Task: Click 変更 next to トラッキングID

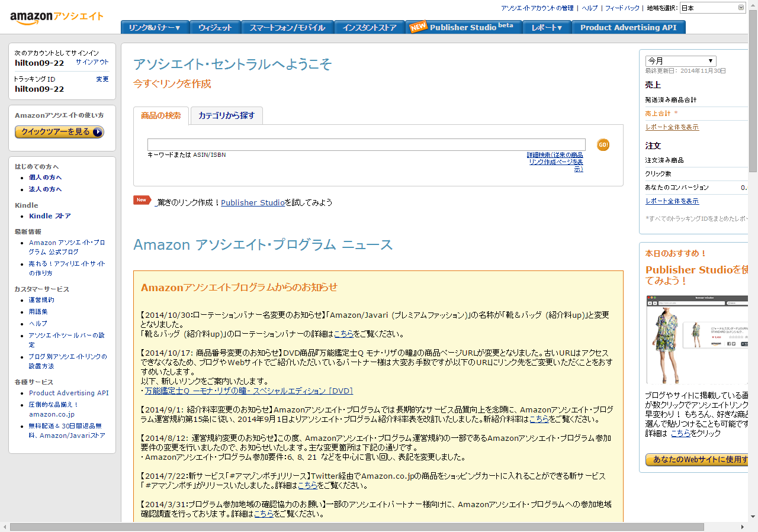Action: (102, 79)
